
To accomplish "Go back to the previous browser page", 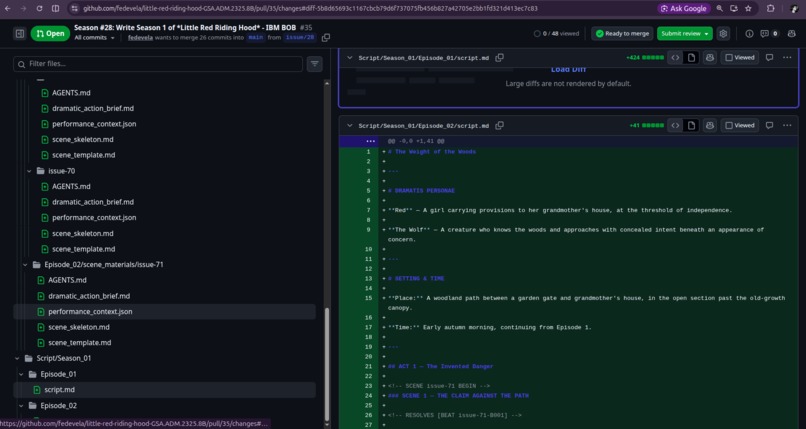I will tap(7, 8).
